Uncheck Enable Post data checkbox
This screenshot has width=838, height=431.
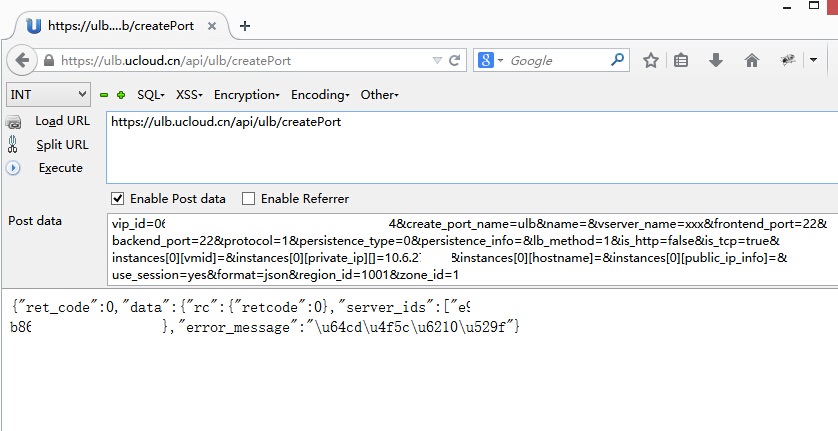click(x=117, y=199)
